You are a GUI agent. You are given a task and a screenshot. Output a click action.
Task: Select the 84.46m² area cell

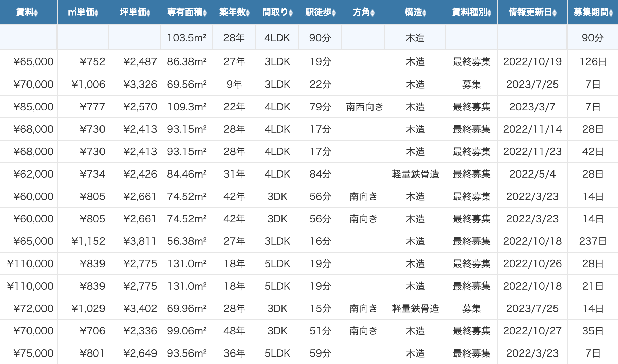coord(187,174)
